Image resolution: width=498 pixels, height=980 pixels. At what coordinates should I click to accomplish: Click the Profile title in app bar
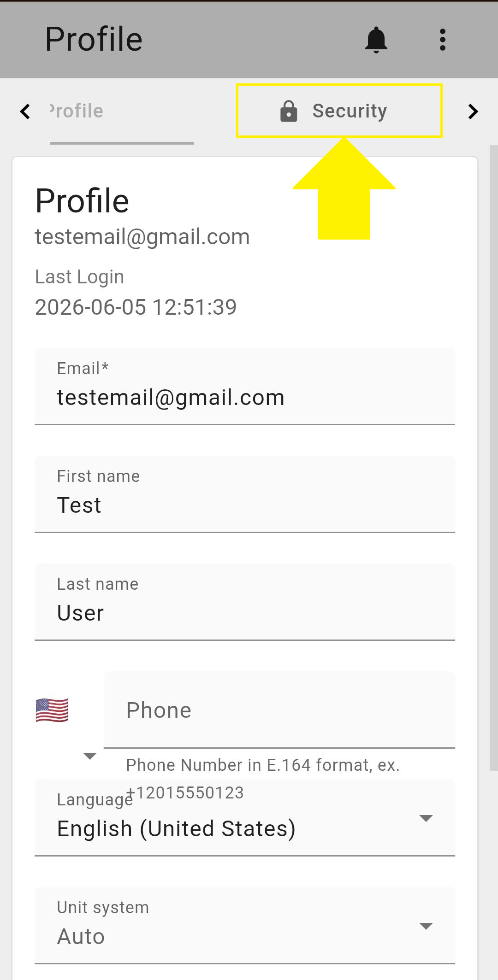click(x=94, y=39)
